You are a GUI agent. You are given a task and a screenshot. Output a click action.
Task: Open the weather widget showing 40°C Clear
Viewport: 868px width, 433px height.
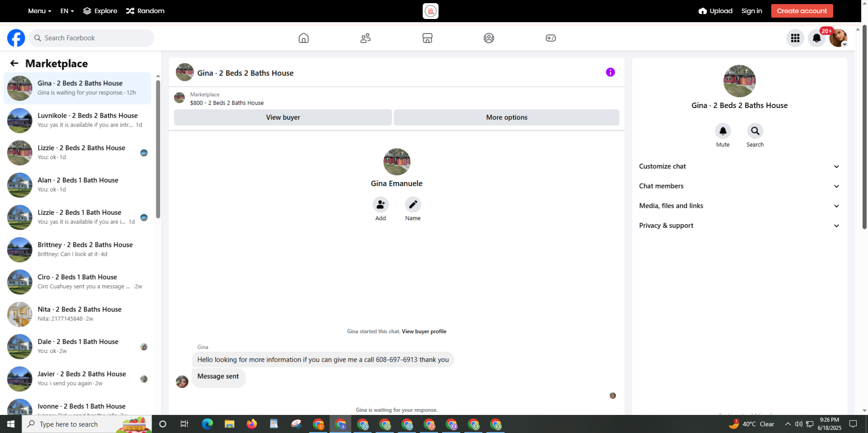(752, 424)
